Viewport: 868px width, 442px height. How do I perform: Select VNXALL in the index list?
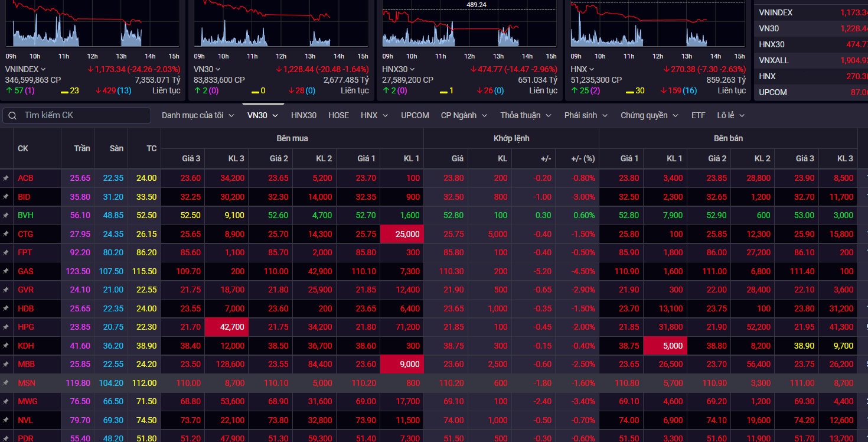774,60
